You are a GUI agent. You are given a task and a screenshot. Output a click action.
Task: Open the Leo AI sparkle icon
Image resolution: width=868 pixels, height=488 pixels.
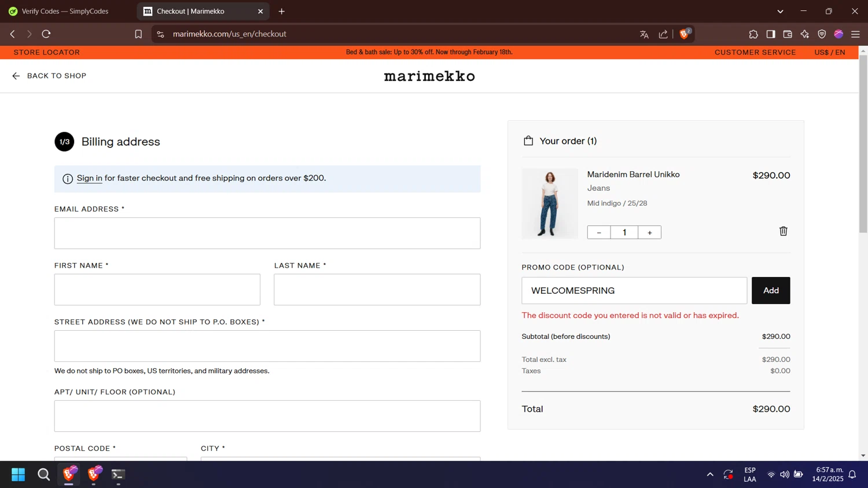805,34
